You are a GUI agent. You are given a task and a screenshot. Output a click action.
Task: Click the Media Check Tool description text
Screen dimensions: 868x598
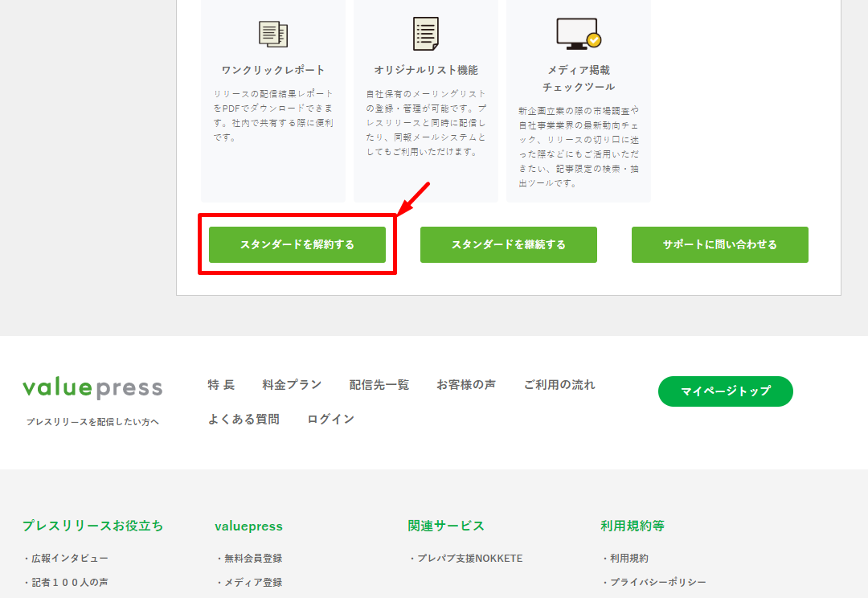coord(579,147)
